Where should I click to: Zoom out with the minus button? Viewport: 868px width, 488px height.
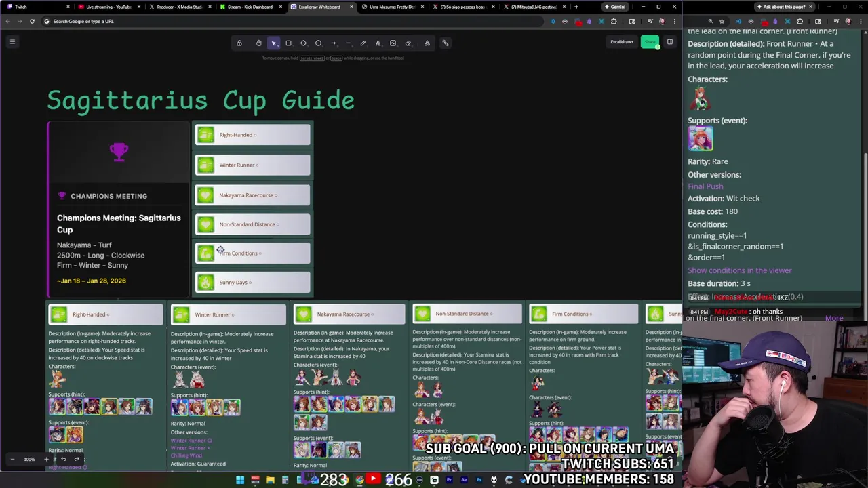[12, 460]
